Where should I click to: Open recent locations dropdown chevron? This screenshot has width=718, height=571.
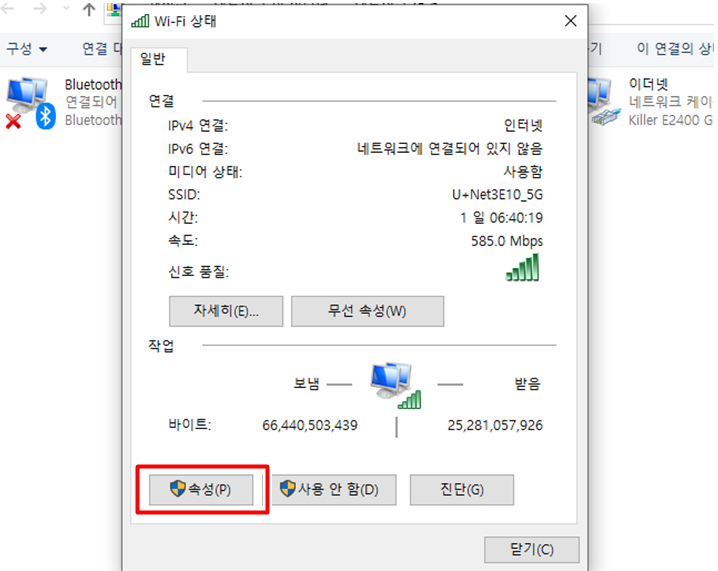66,8
